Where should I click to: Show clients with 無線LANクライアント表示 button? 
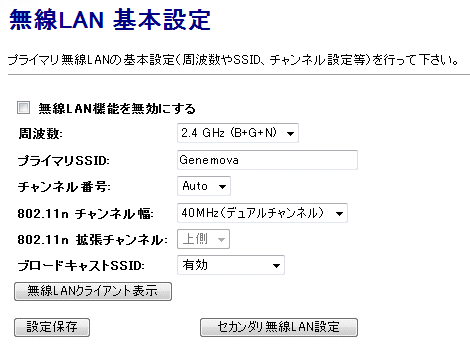(93, 292)
